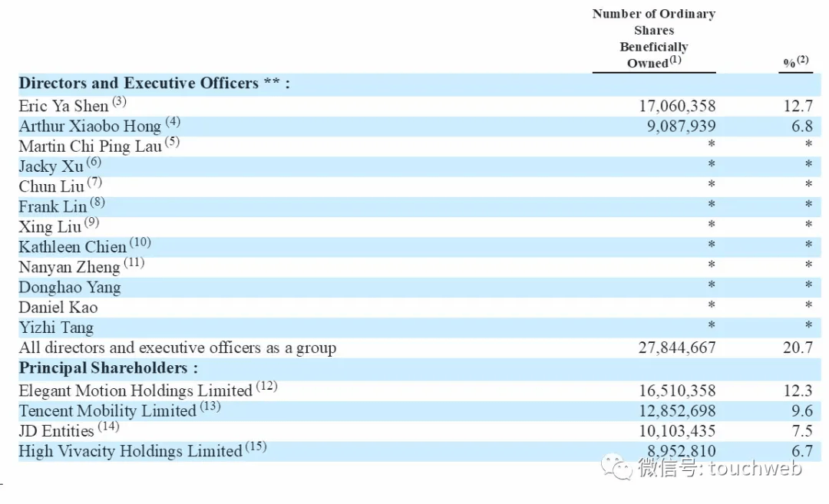Screen dimensions: 829x504
Task: Click the name Jacky Xu
Action: (51, 166)
